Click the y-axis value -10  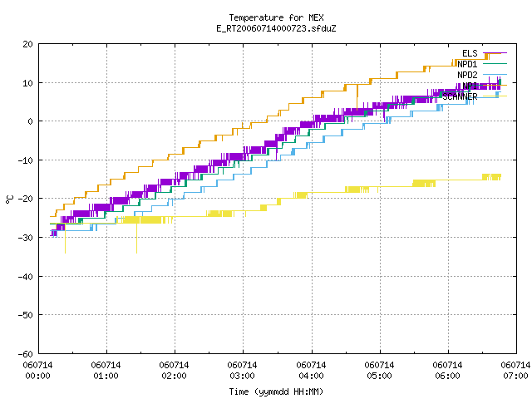[x=26, y=160]
